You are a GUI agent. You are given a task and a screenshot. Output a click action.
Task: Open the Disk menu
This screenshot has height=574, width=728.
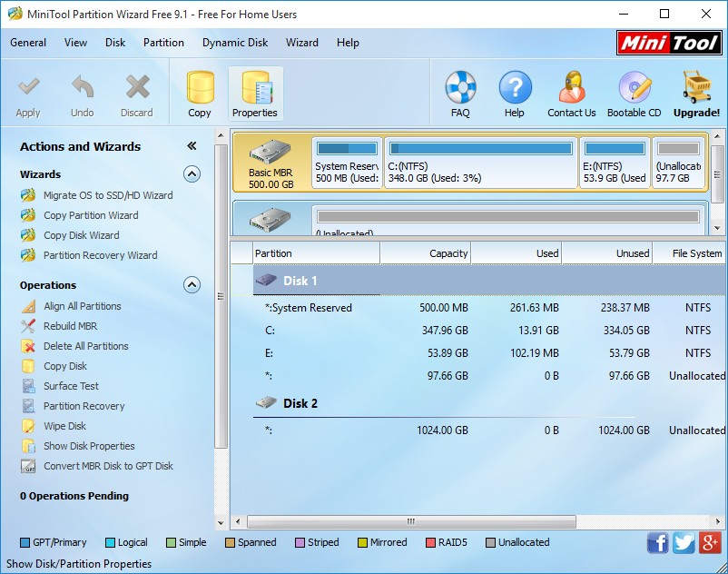(x=115, y=43)
